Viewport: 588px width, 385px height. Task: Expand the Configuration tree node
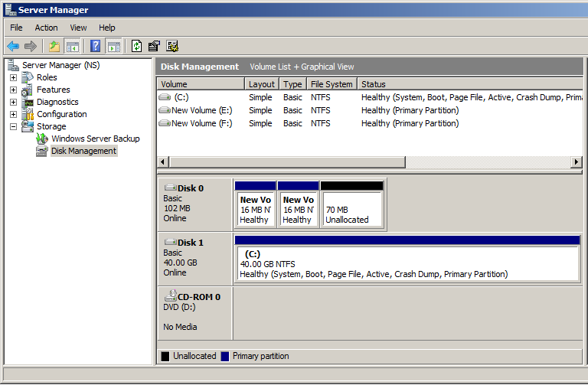tap(13, 114)
